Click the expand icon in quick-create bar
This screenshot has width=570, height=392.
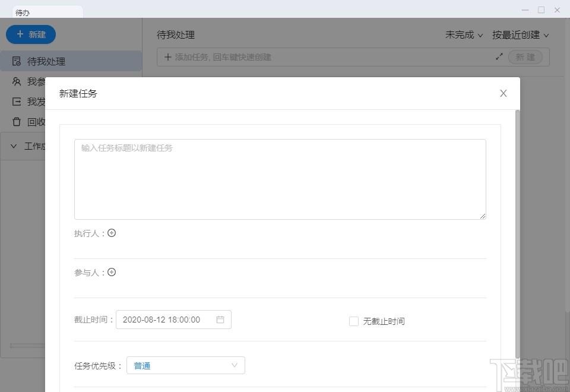point(499,57)
